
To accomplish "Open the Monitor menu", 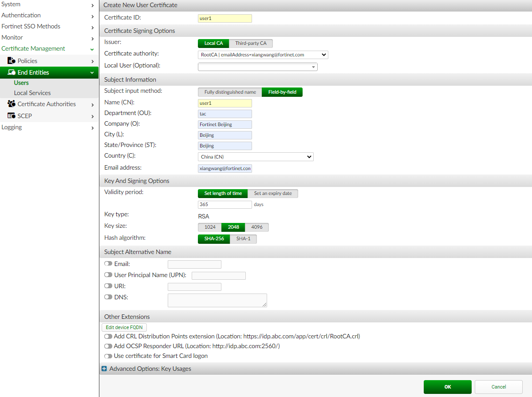I will pyautogui.click(x=12, y=37).
